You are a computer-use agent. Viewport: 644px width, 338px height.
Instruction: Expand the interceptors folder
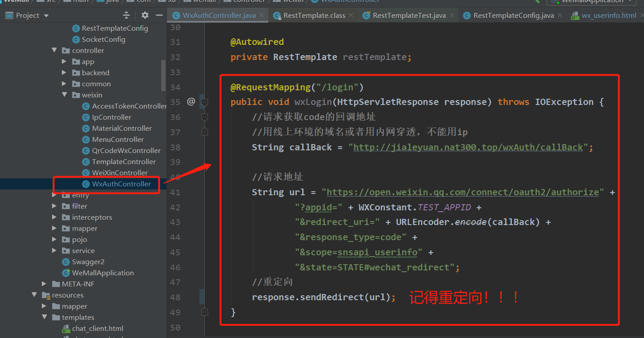[54, 217]
